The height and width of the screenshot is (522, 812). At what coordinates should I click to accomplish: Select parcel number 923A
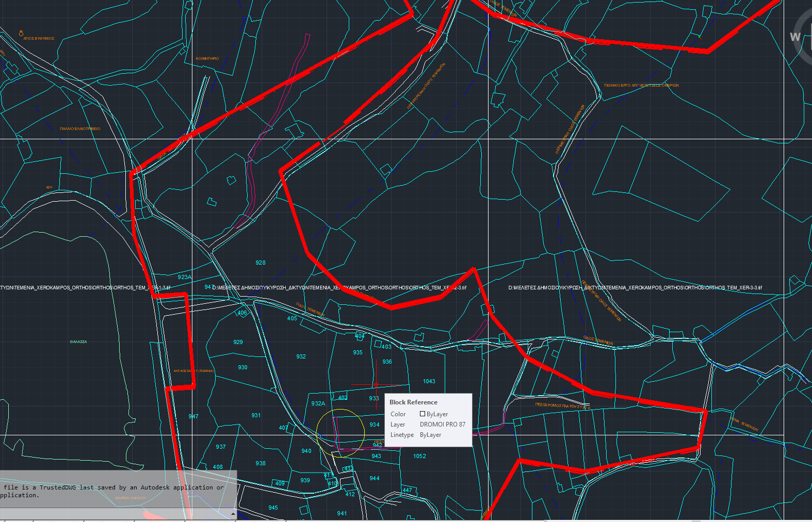tap(184, 277)
